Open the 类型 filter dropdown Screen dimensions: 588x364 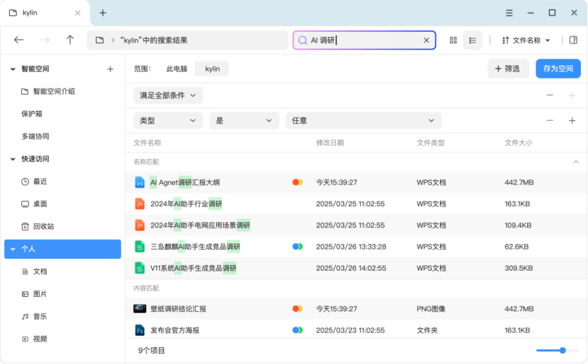point(168,121)
